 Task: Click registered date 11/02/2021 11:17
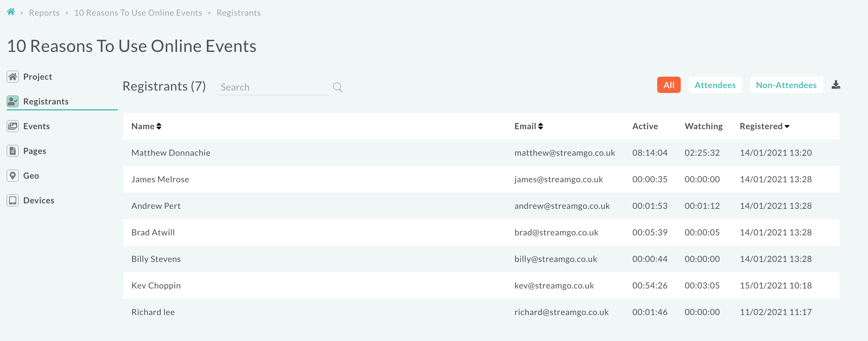776,312
